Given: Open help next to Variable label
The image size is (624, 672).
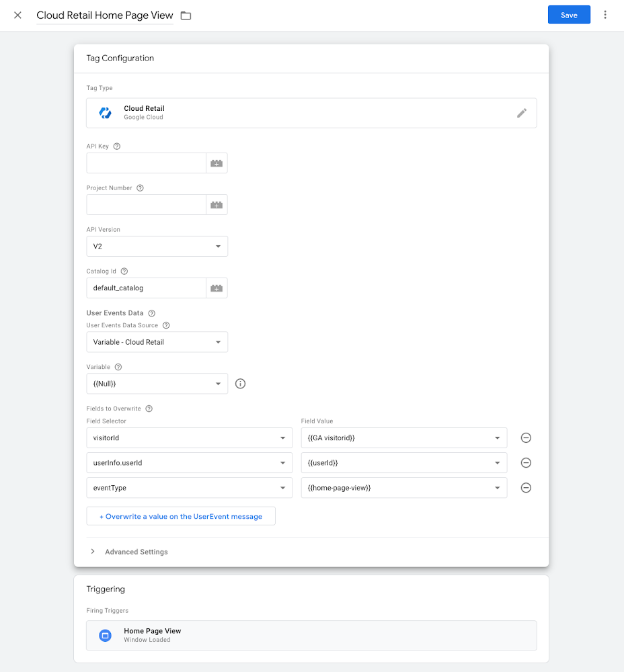Looking at the screenshot, I should pos(118,367).
